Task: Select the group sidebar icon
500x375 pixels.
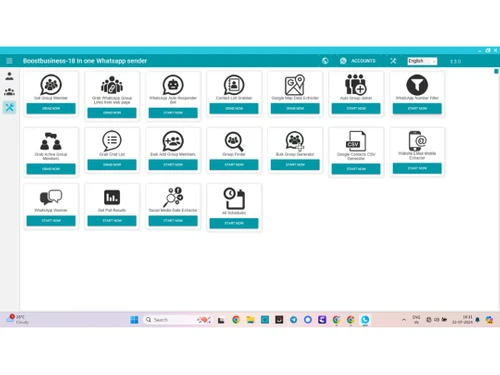Action: tap(9, 92)
